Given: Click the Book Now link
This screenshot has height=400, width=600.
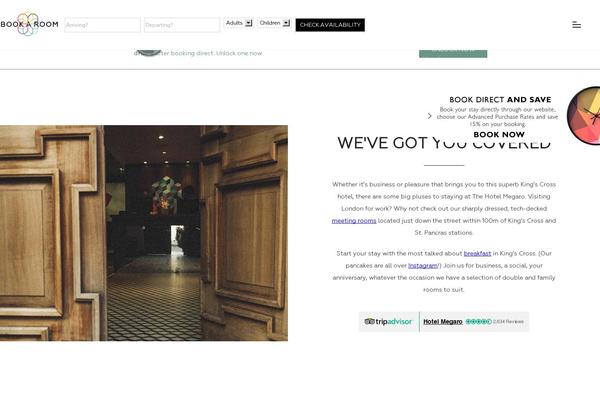Looking at the screenshot, I should click(x=499, y=134).
